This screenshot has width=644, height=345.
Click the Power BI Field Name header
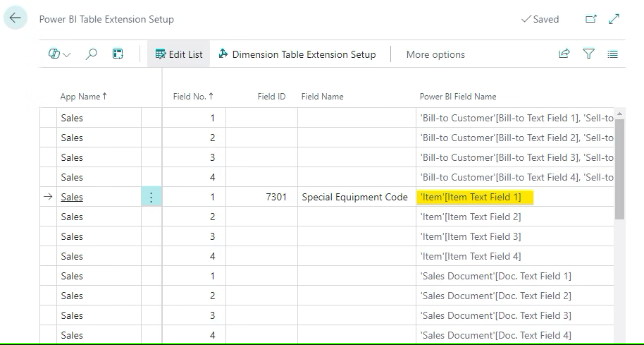458,97
